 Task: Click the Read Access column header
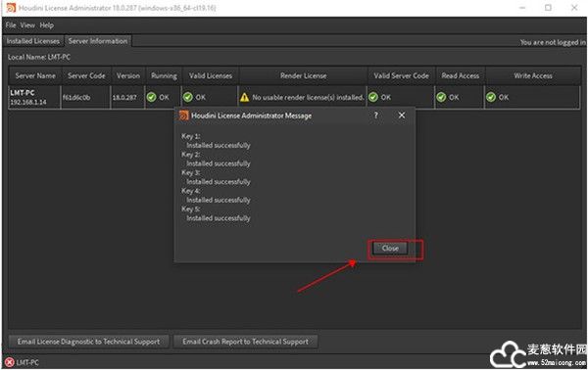pos(461,75)
